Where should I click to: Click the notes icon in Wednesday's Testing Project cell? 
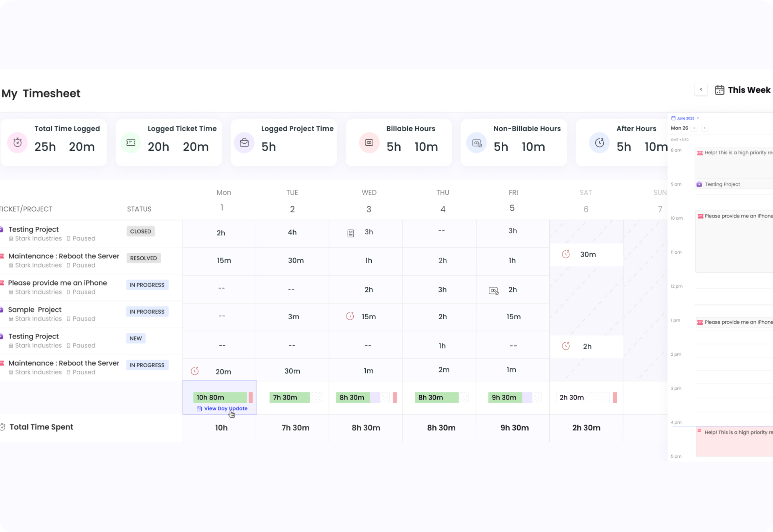(351, 233)
